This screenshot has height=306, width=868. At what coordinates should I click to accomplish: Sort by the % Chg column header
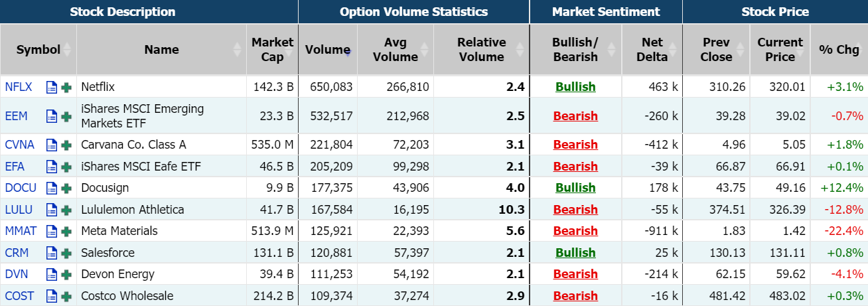point(839,49)
